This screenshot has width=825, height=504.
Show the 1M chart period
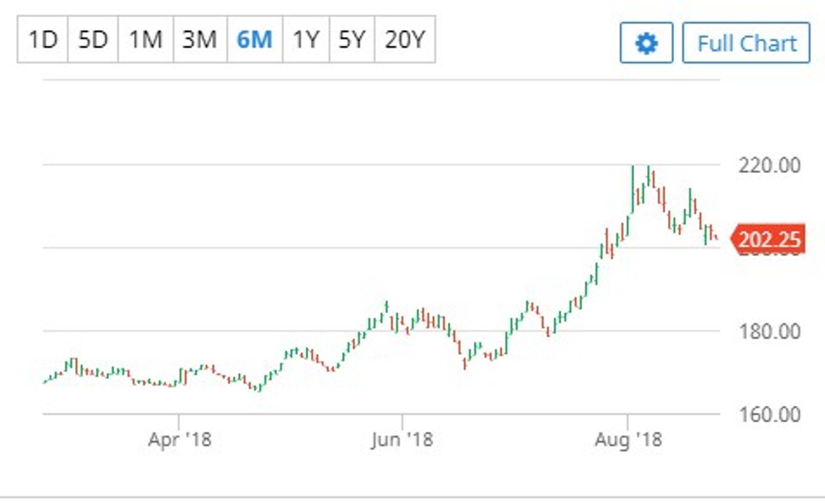point(146,39)
